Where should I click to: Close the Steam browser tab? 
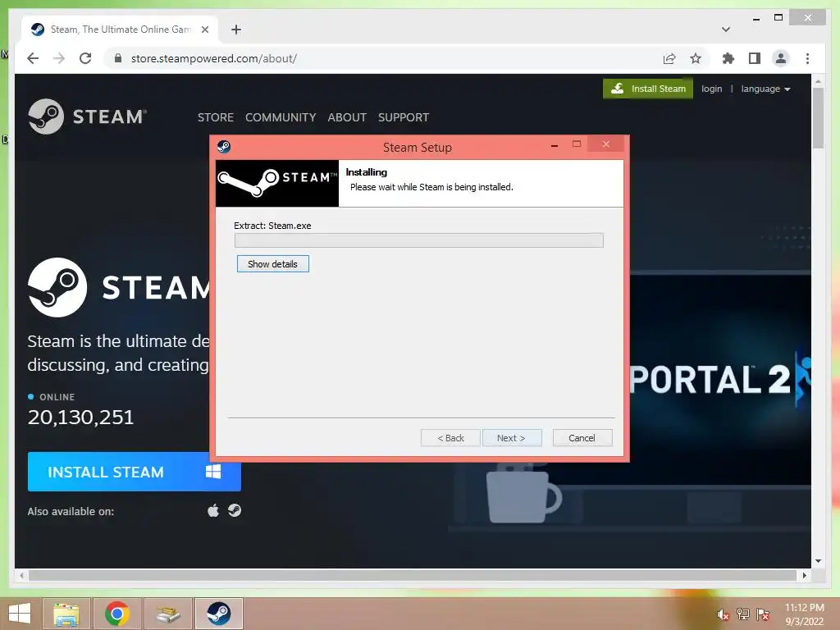204,30
